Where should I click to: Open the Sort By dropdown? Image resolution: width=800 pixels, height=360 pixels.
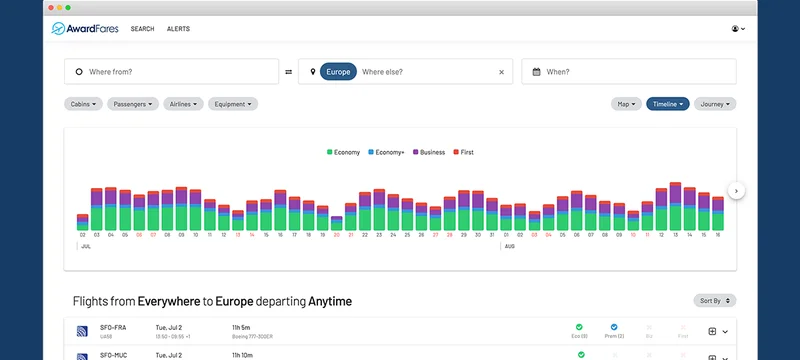tap(714, 301)
